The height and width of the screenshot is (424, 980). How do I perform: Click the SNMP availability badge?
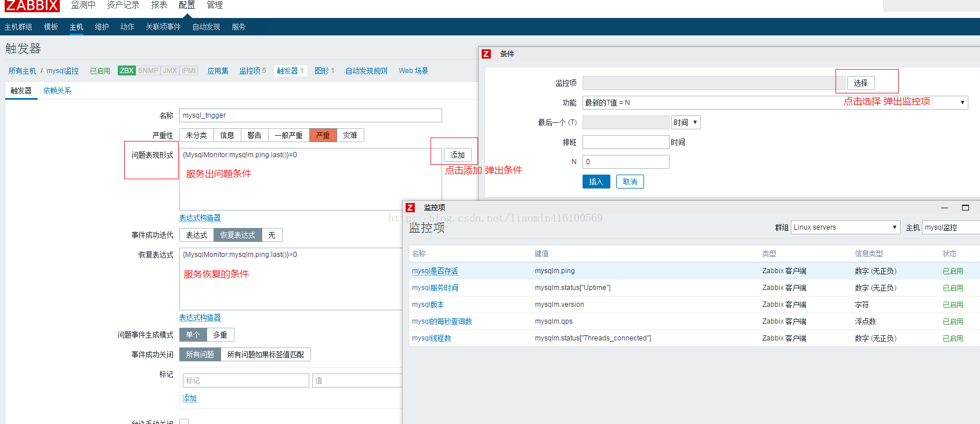coord(148,71)
